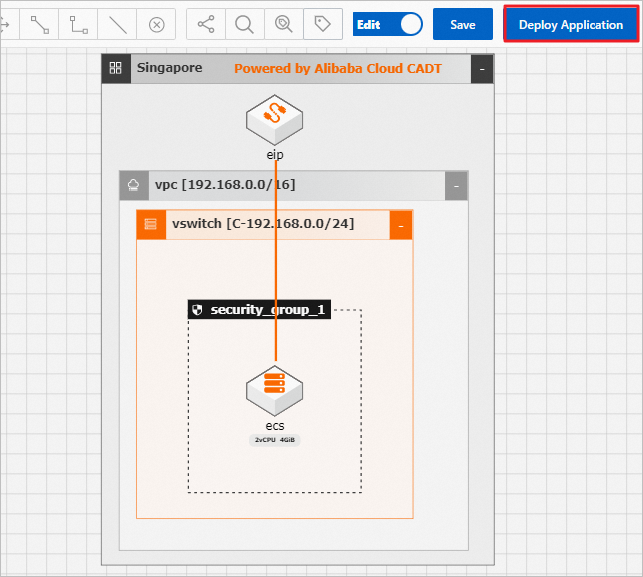Toggle the Edit mode switch
The image size is (643, 577).
click(388, 24)
